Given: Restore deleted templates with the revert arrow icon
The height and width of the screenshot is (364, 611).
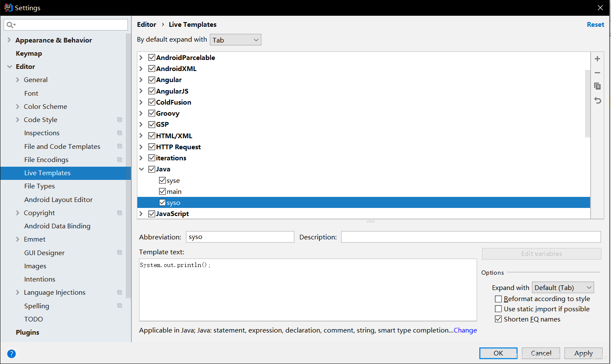Looking at the screenshot, I should click(x=597, y=100).
